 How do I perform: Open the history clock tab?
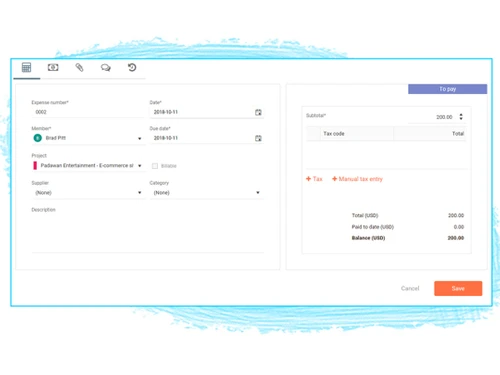[132, 68]
